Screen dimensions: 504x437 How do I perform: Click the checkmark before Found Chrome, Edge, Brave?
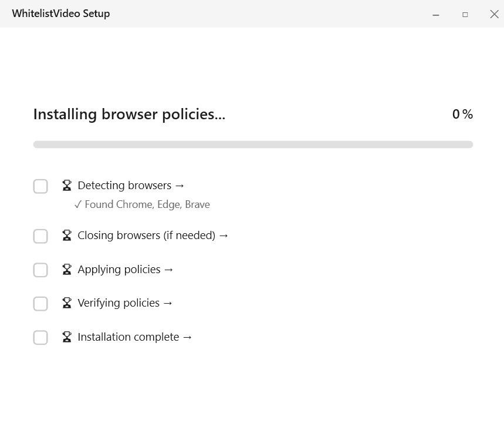pos(78,204)
